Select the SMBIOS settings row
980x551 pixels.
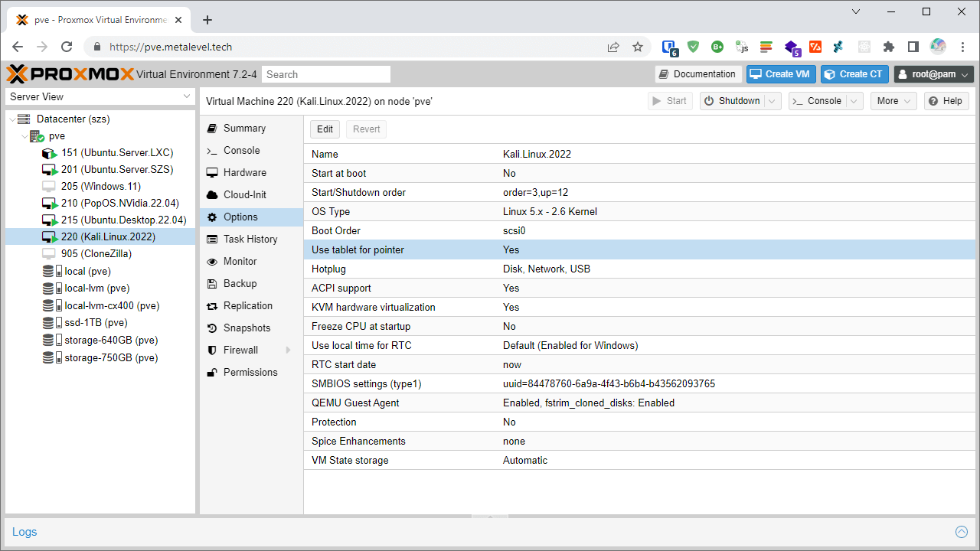click(x=639, y=383)
